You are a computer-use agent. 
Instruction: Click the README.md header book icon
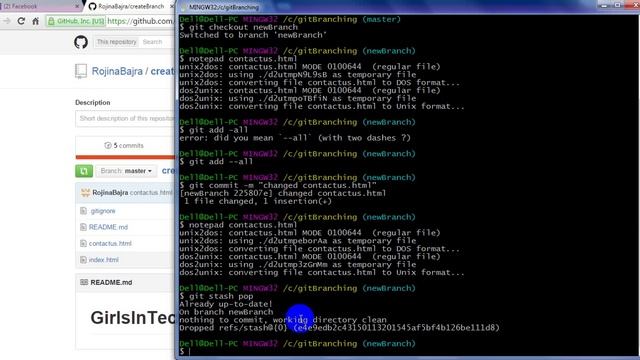point(84,282)
